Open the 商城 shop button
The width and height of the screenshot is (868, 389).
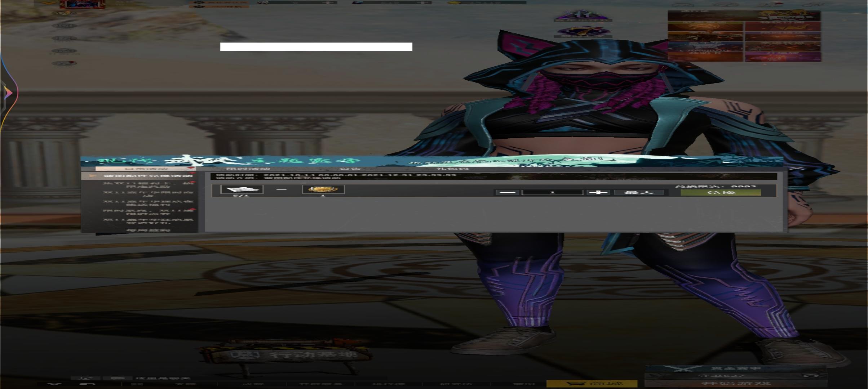592,384
